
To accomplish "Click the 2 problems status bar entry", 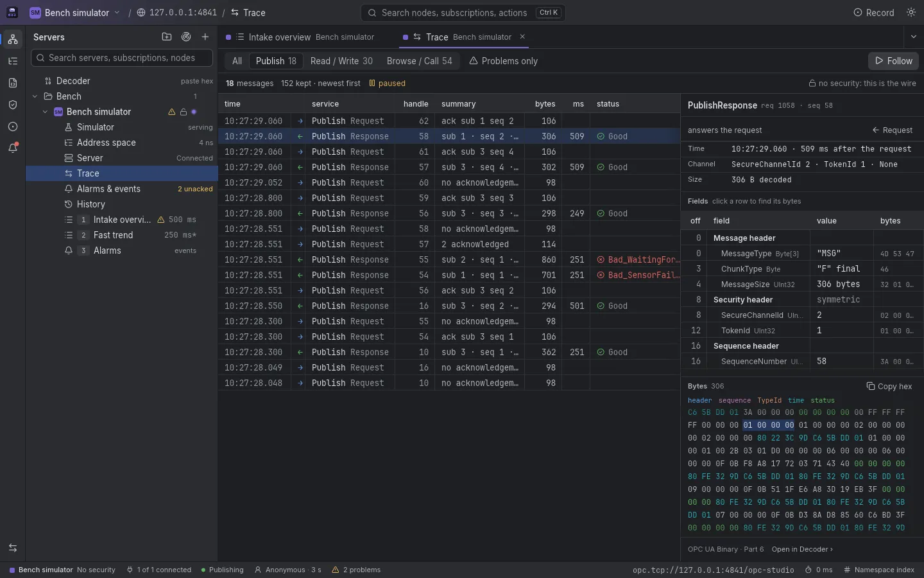I will [x=356, y=570].
